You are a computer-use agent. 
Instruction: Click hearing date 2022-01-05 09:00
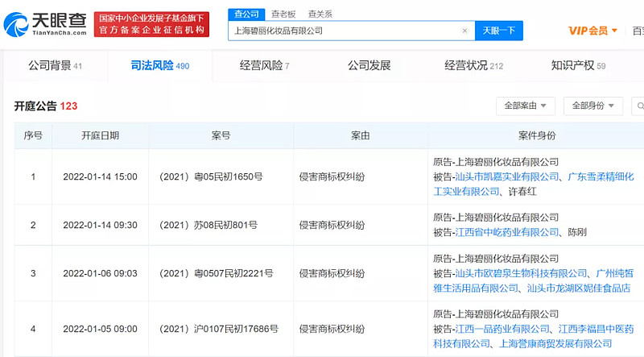click(100, 329)
